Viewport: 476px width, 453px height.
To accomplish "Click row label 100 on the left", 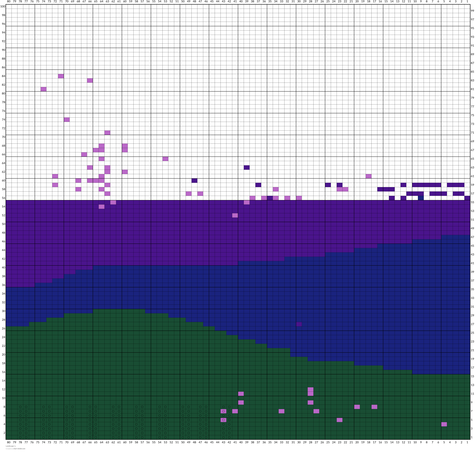I will point(3,6).
